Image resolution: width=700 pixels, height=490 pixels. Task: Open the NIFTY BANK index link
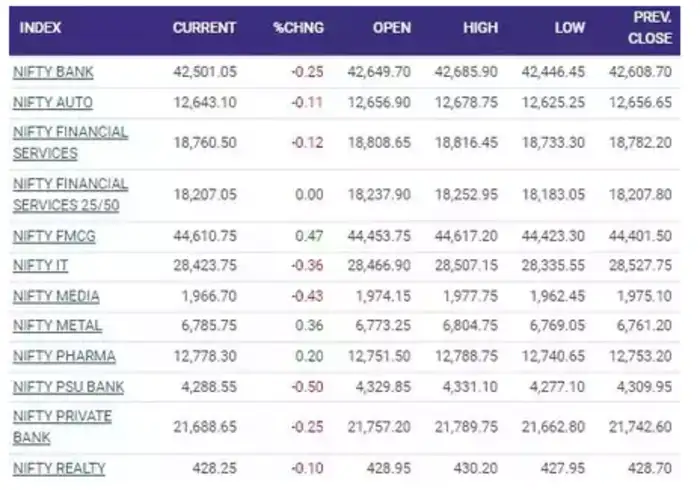coord(53,72)
